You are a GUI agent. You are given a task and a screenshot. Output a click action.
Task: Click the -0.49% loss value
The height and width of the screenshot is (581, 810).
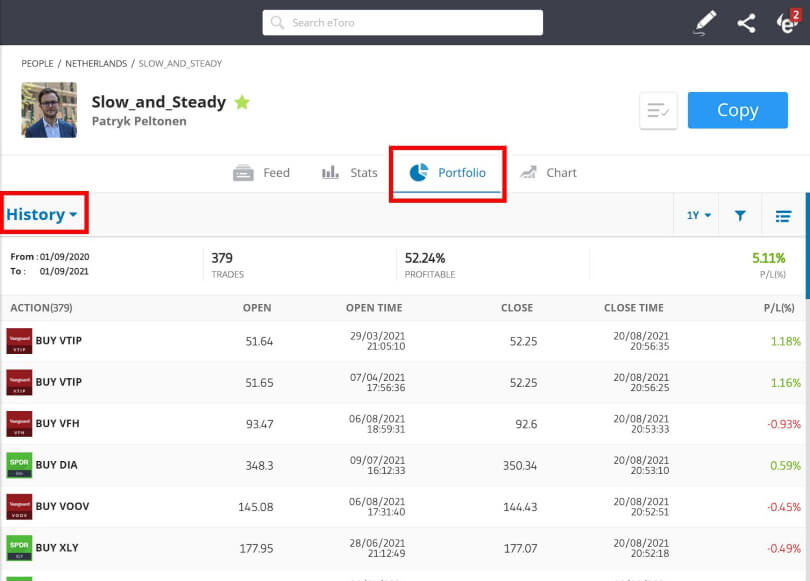(784, 548)
